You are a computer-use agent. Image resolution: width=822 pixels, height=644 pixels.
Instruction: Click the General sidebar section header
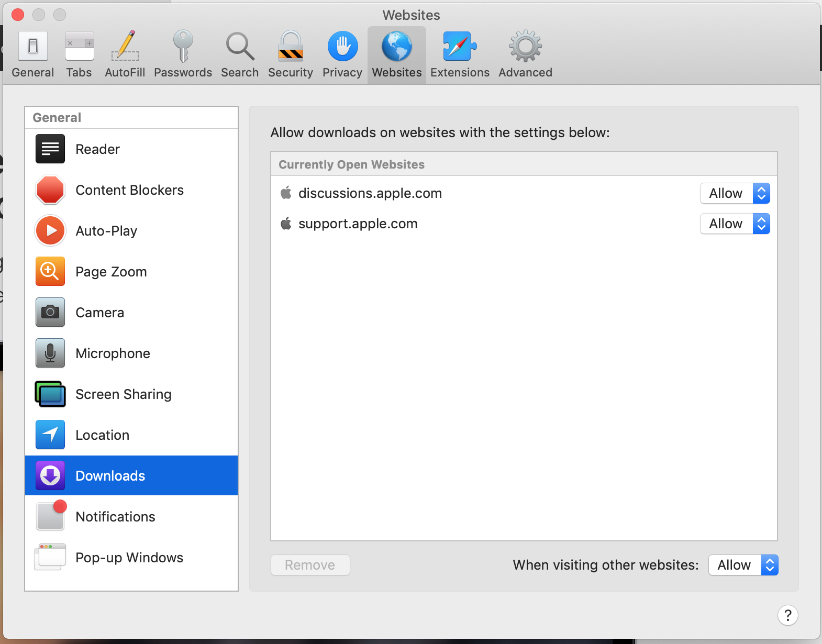[57, 118]
